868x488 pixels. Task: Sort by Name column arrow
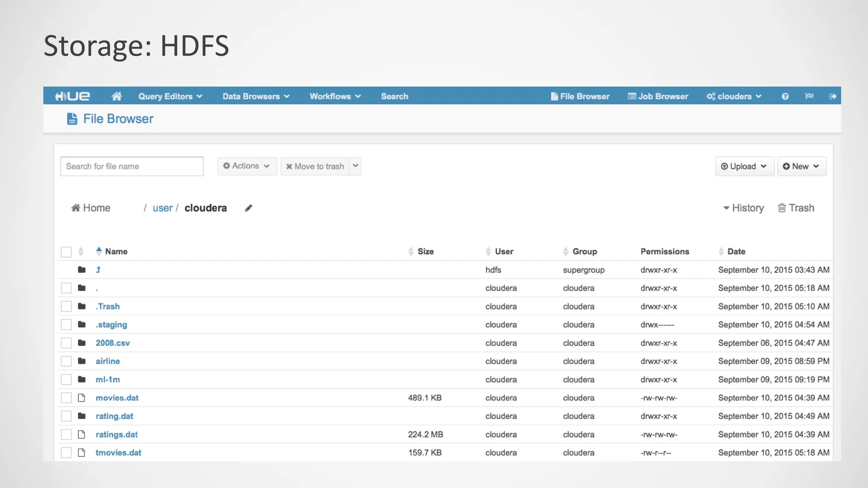point(99,251)
